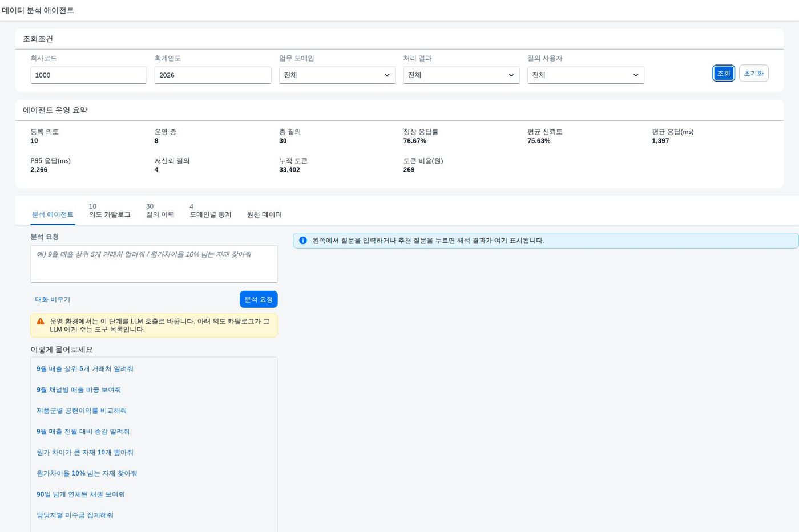Submit with the blue 분석 요청 button

pyautogui.click(x=259, y=299)
